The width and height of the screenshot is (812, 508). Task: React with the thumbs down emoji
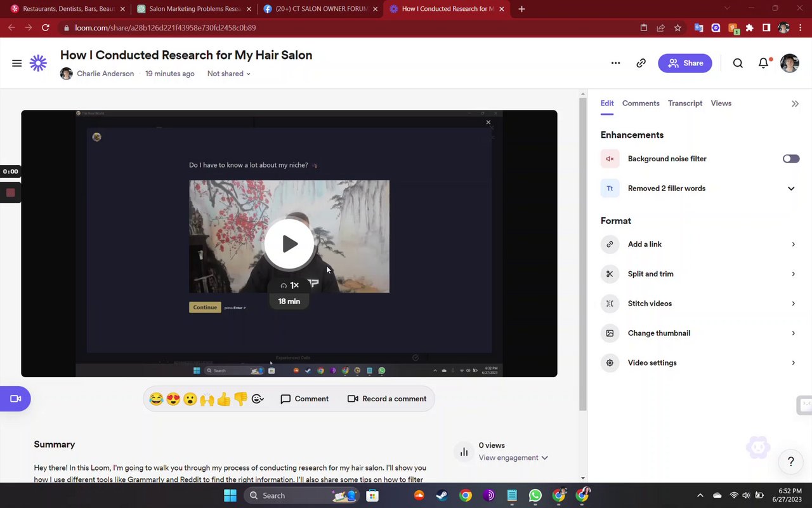click(x=240, y=399)
